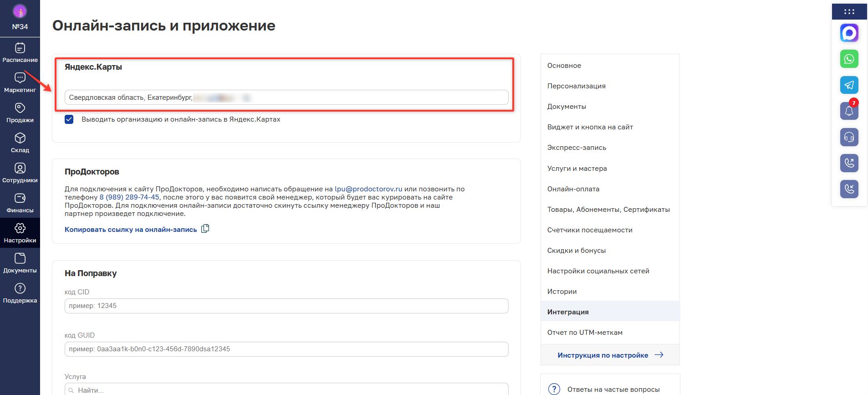
Task: Select Товары, Абонементы, Сертификаты item
Action: (x=610, y=210)
